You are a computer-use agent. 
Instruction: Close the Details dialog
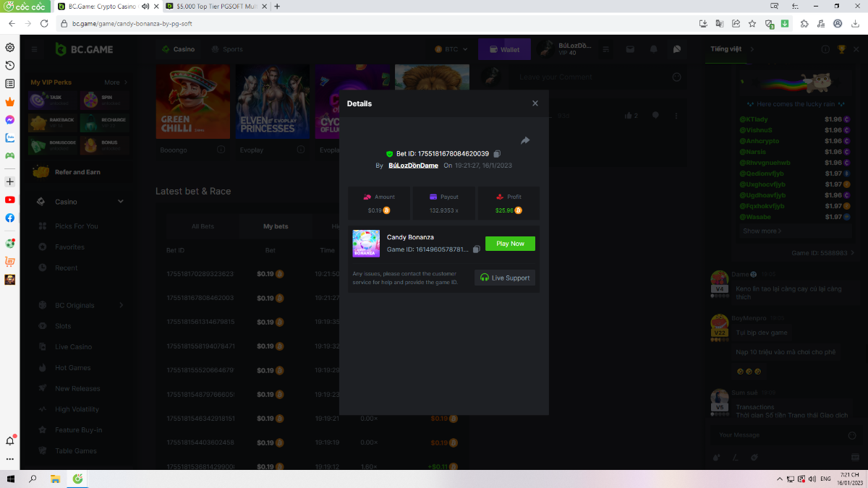coord(535,103)
